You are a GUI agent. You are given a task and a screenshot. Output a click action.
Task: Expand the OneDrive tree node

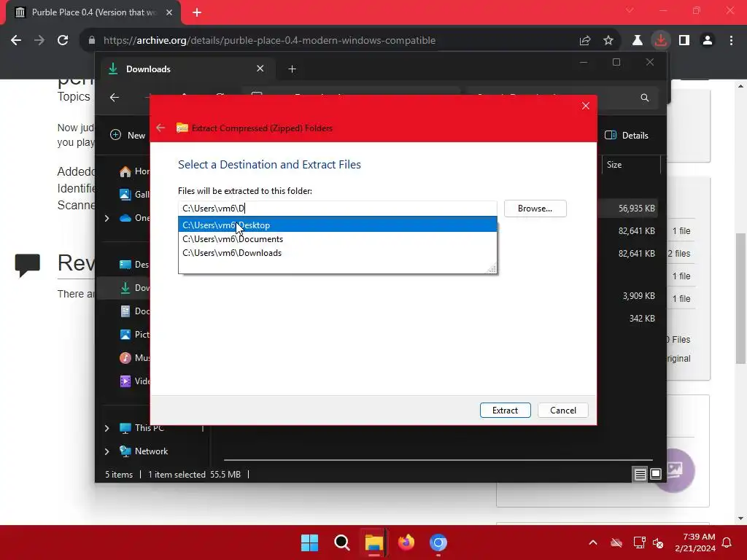click(x=107, y=218)
